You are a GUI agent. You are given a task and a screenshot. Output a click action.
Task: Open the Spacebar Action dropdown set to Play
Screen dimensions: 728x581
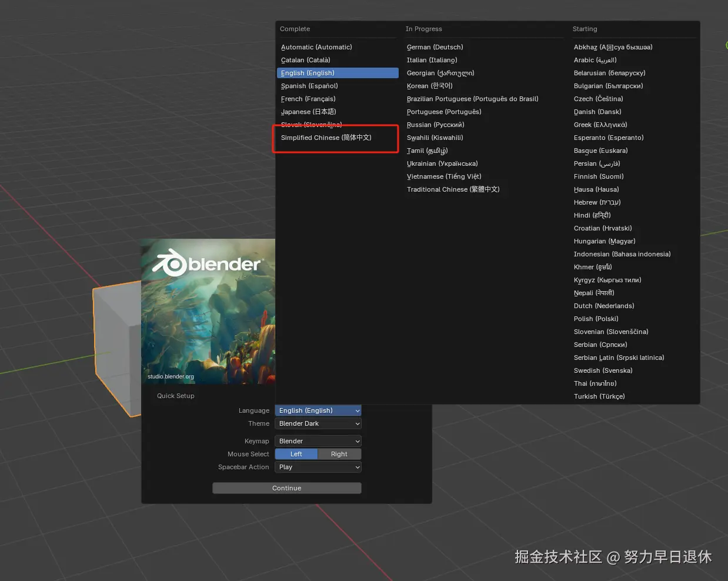click(x=318, y=467)
